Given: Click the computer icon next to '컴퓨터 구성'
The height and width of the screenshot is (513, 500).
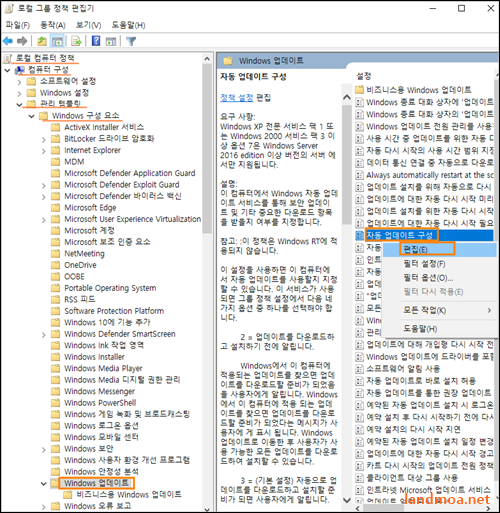Looking at the screenshot, I should (x=20, y=70).
